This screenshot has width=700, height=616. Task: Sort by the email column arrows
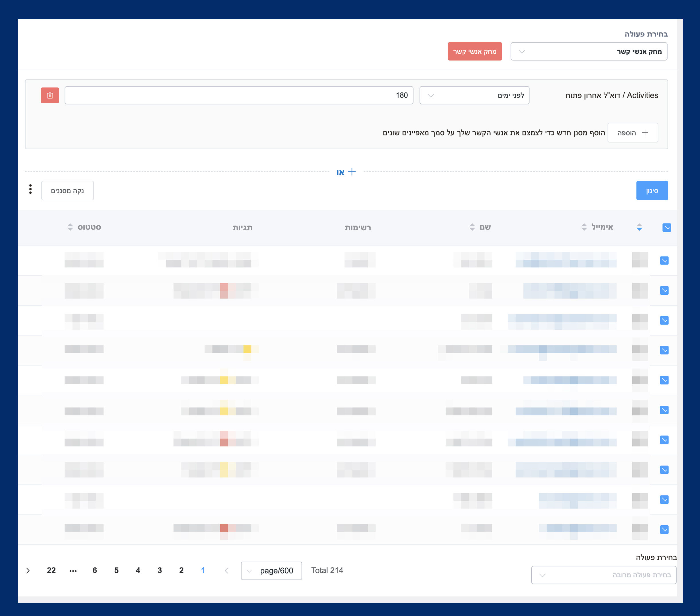tap(584, 227)
